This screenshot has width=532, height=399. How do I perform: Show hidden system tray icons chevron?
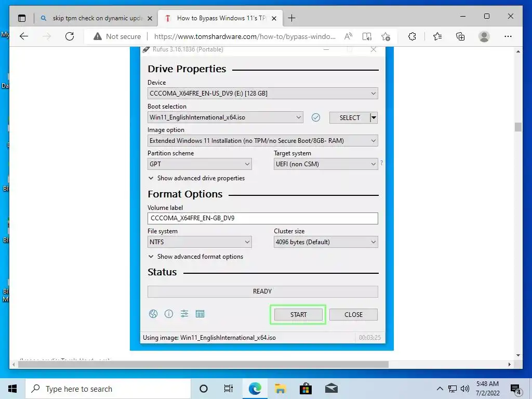click(x=440, y=389)
